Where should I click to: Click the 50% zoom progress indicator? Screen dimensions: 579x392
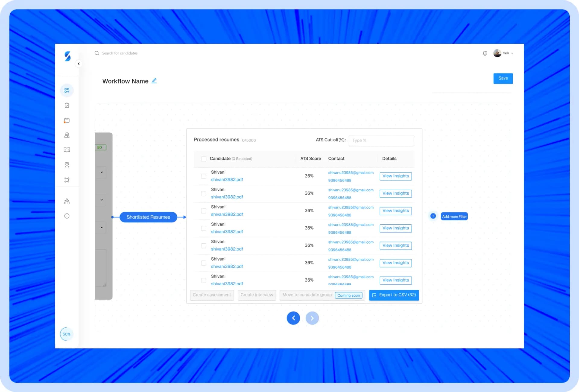67,334
